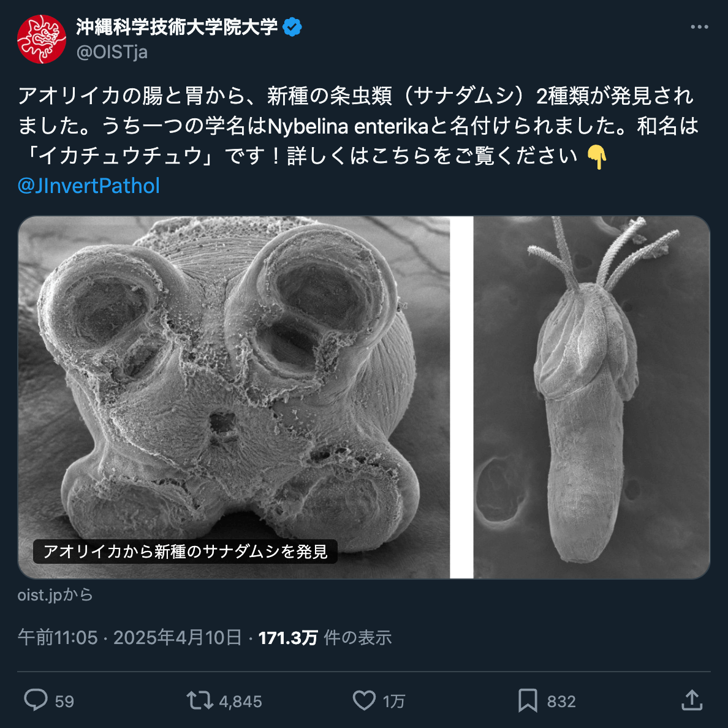This screenshot has height=728, width=728.
Task: Click the 午前11:05 · 2025年4月10日 timestamp
Action: tap(129, 637)
